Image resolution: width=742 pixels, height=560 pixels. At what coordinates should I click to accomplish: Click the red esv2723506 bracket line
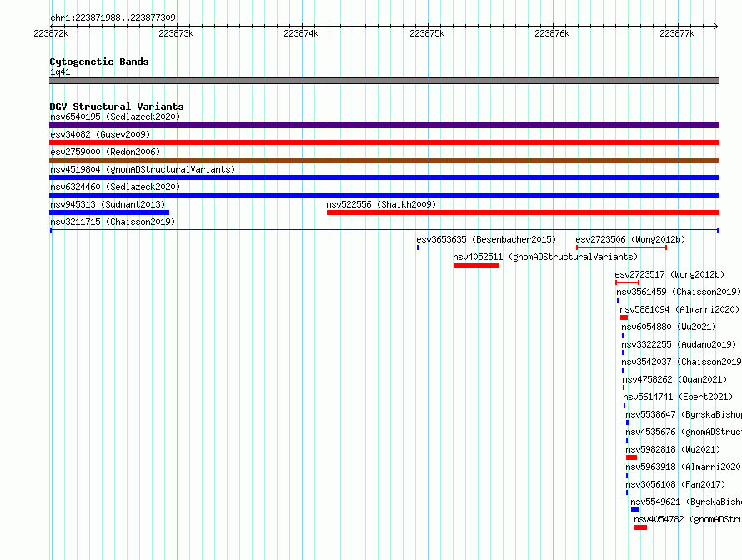coord(621,247)
